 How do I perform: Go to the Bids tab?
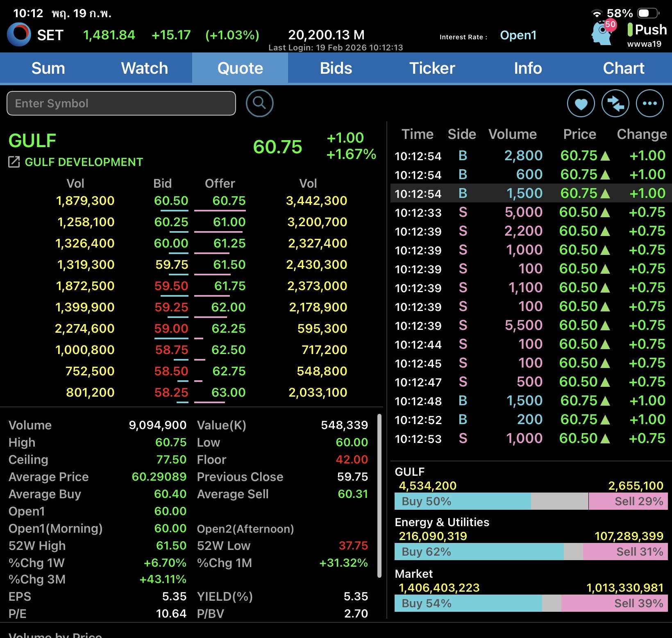tap(336, 68)
